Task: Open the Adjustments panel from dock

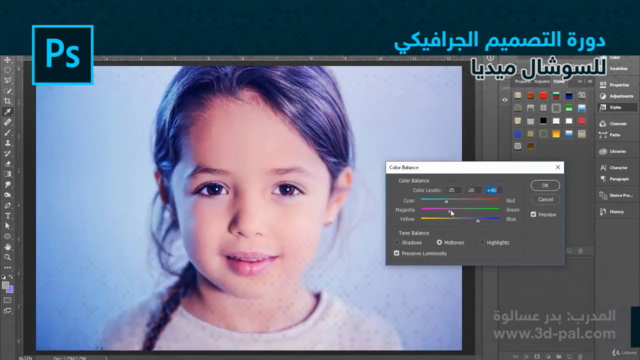Action: tap(618, 96)
